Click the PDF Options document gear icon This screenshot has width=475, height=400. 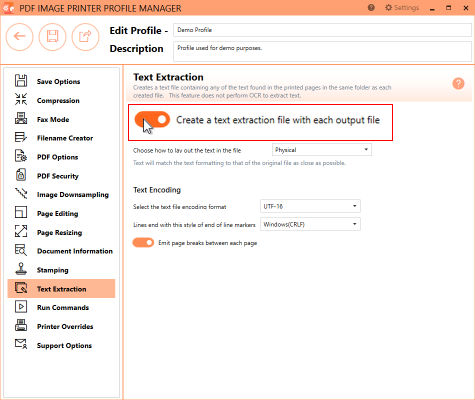(x=21, y=156)
